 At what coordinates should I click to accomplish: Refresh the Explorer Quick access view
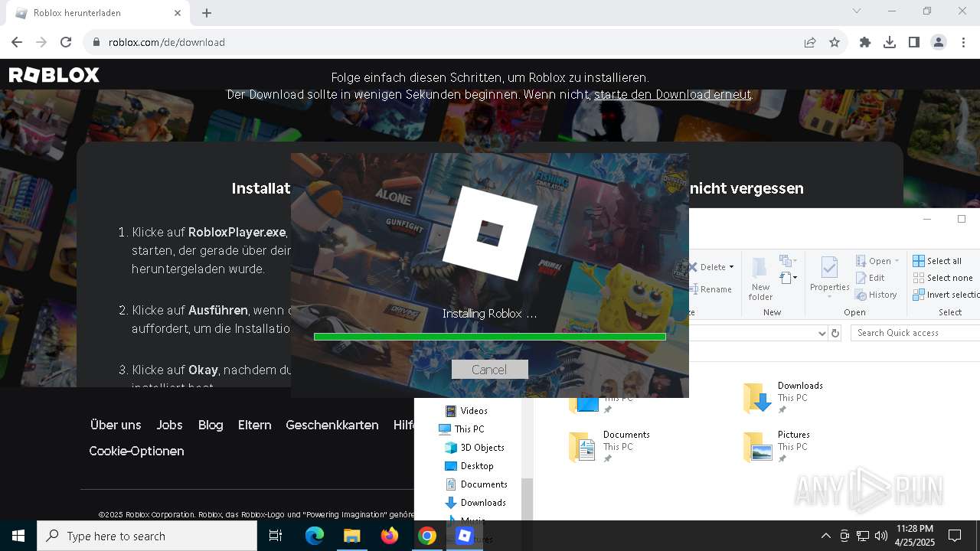(x=835, y=333)
